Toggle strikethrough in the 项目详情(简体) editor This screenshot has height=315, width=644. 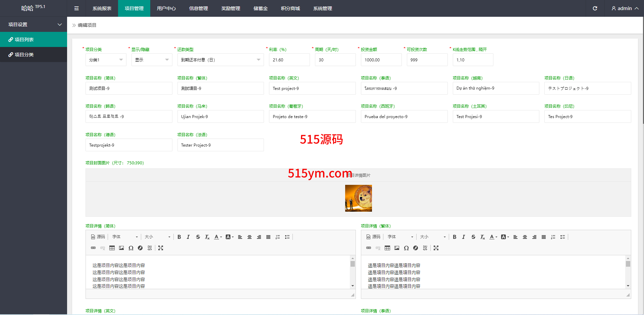click(x=198, y=237)
